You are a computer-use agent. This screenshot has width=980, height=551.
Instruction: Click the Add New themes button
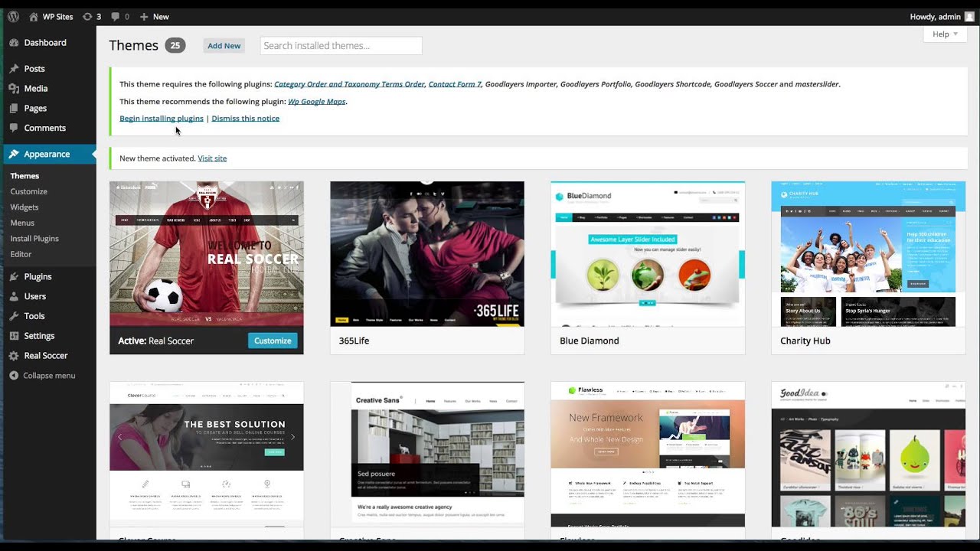(224, 46)
